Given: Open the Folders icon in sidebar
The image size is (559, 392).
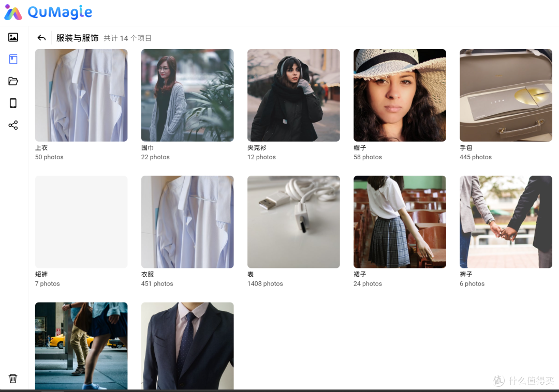Looking at the screenshot, I should click(13, 81).
